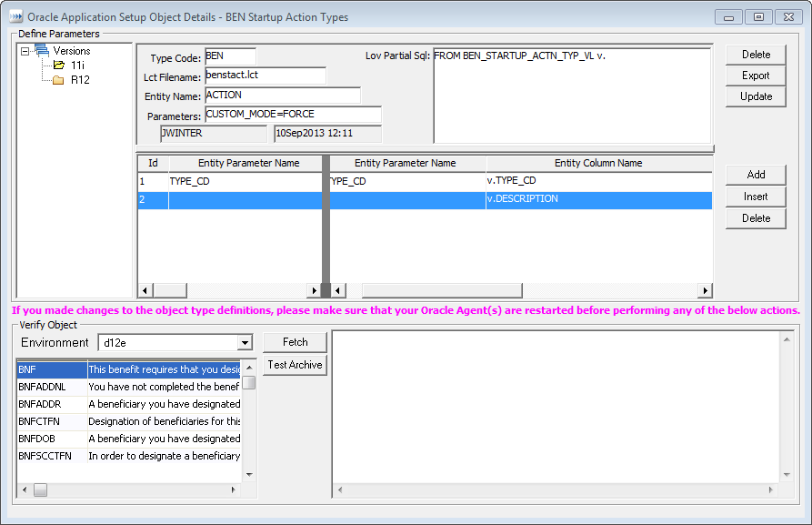Click code list scroll right arrow
Image resolution: width=812 pixels, height=525 pixels.
pos(233,490)
